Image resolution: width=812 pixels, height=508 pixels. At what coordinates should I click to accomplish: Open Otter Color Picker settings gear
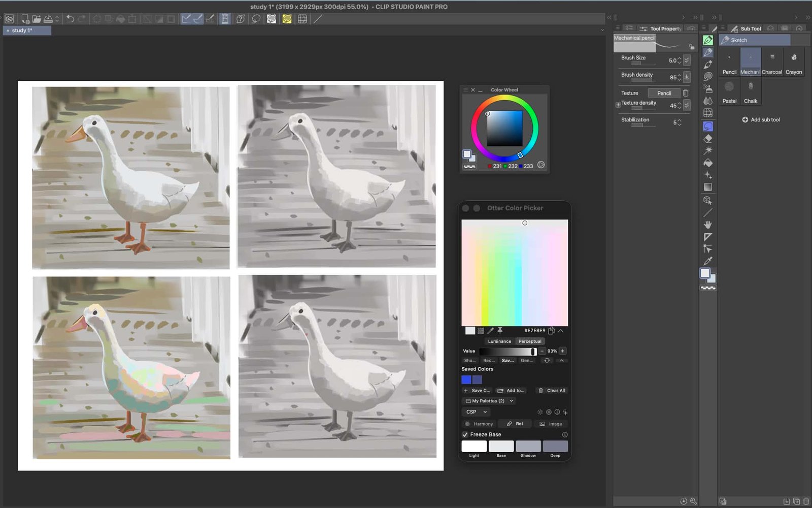[x=549, y=412]
